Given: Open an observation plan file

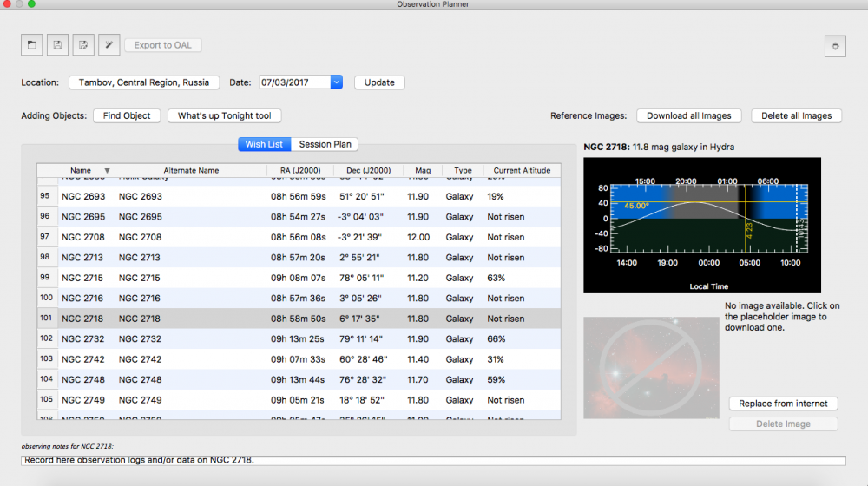Looking at the screenshot, I should click(x=31, y=45).
